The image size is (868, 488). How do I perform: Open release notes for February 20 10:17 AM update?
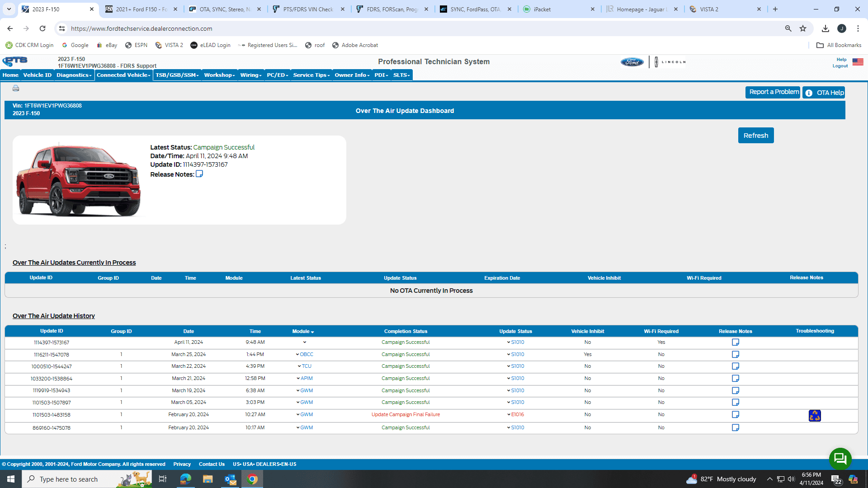point(735,428)
